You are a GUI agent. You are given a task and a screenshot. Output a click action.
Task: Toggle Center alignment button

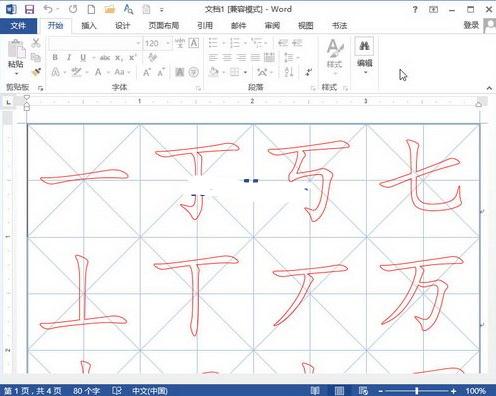(x=227, y=57)
